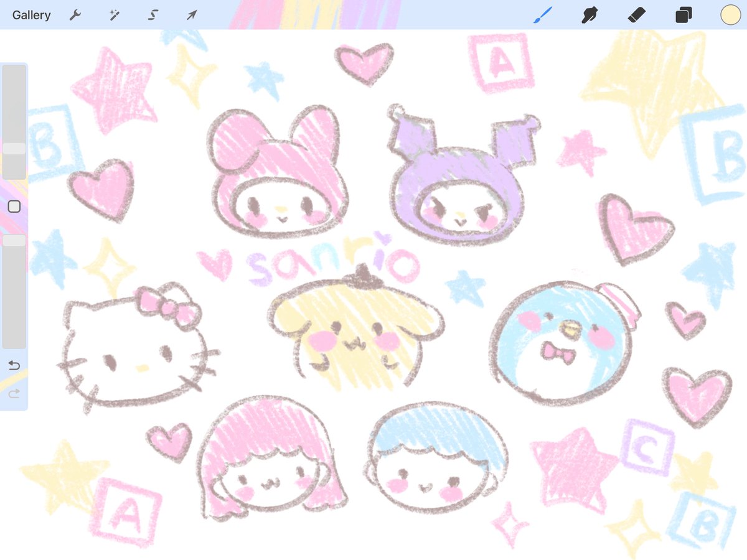Undo the last stroke
Viewport: 747px width, 560px height.
14,365
